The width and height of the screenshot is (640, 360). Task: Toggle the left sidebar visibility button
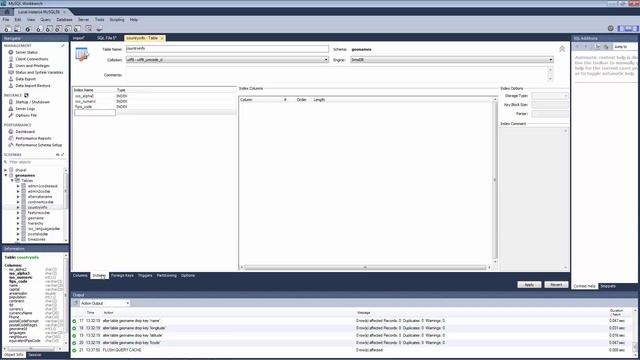pyautogui.click(x=621, y=29)
